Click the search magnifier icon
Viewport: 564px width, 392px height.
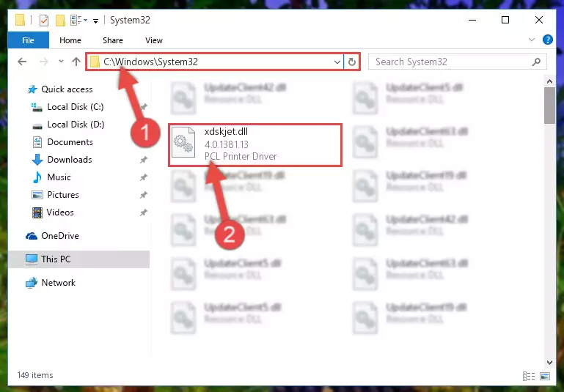tap(536, 62)
